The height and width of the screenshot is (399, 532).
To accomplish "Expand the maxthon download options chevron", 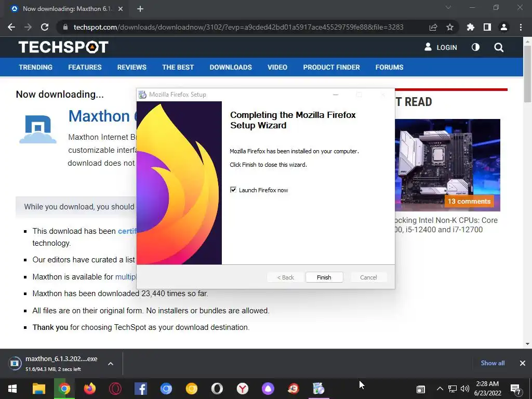I will (111, 364).
